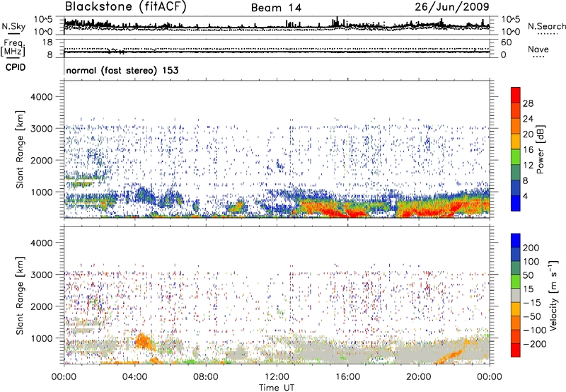Click the bright blue bottom segment of Power color bar
This screenshot has width=566, height=392.
(x=516, y=203)
